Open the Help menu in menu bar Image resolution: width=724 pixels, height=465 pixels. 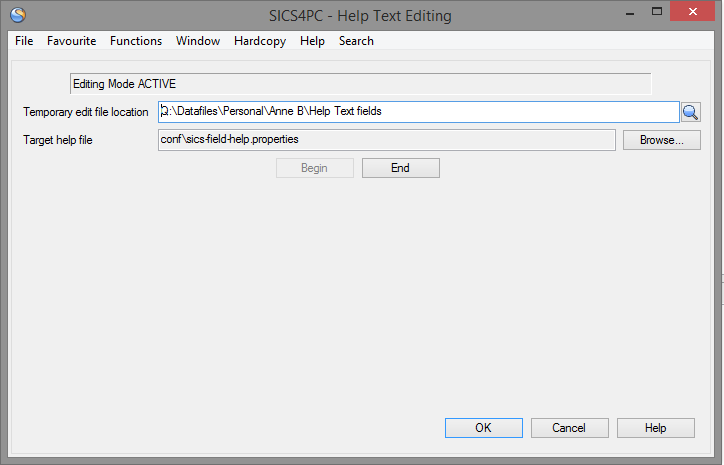(x=313, y=41)
